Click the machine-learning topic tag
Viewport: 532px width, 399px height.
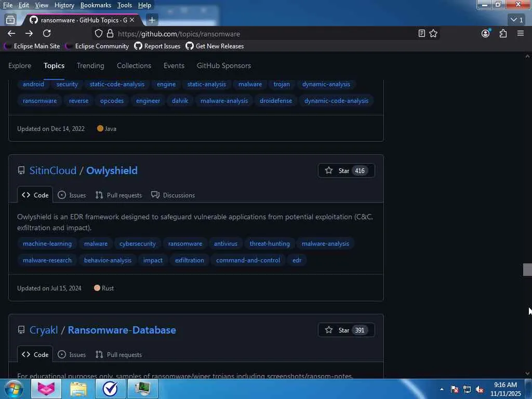pos(47,244)
